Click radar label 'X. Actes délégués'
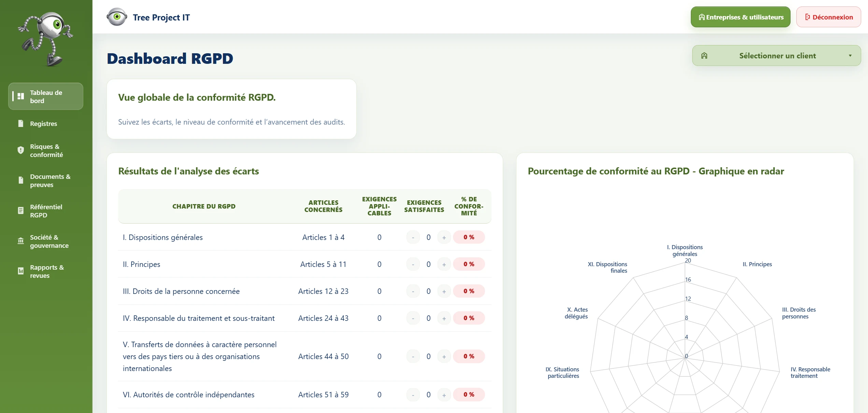Image resolution: width=868 pixels, height=413 pixels. coord(576,313)
